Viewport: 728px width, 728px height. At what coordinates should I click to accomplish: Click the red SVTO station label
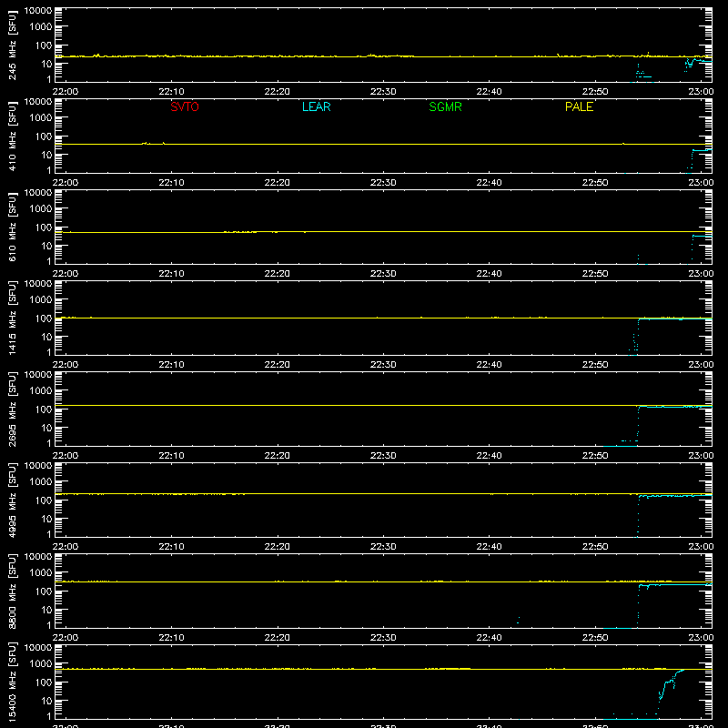pos(185,106)
